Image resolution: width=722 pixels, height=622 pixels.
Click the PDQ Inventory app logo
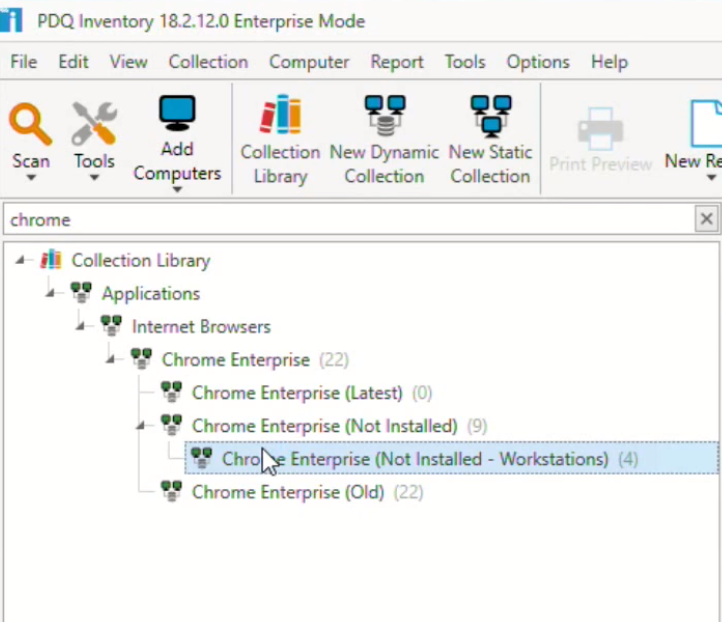click(11, 21)
